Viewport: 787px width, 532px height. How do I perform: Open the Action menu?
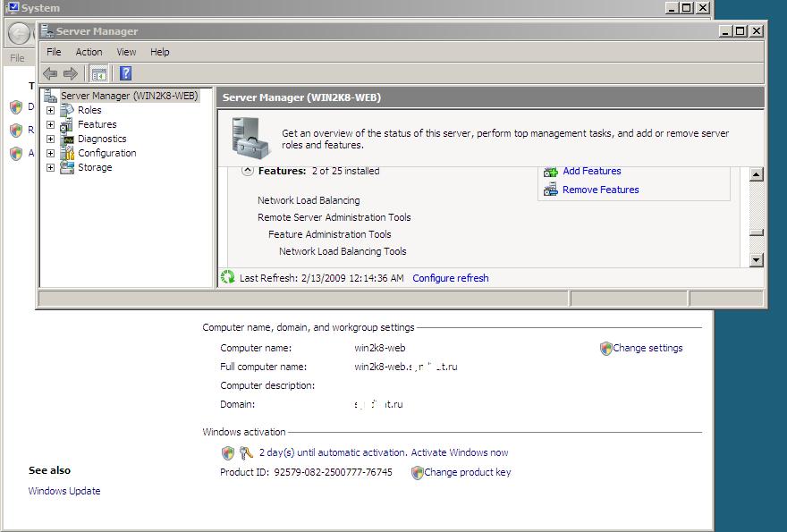click(x=89, y=52)
